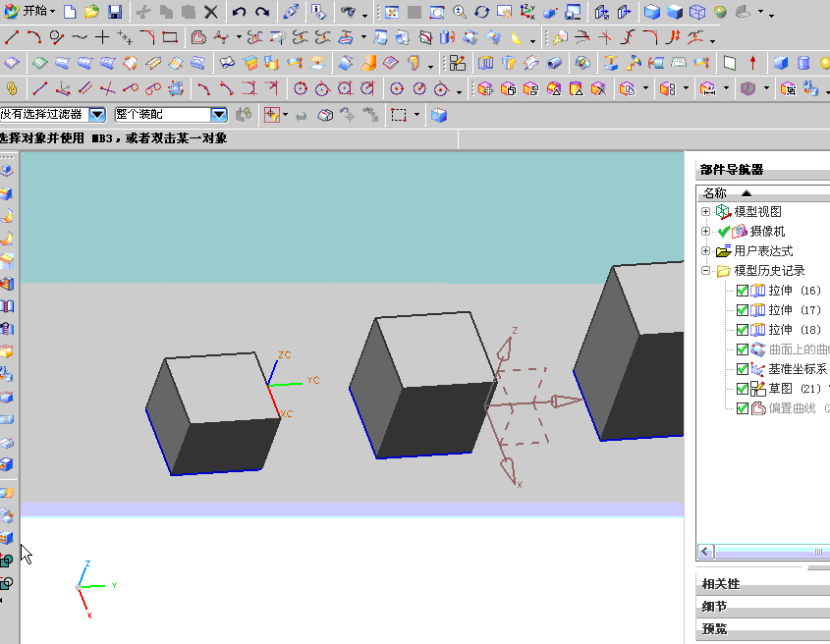
Task: Toggle checkbox for 草图 (21)
Action: pos(743,389)
